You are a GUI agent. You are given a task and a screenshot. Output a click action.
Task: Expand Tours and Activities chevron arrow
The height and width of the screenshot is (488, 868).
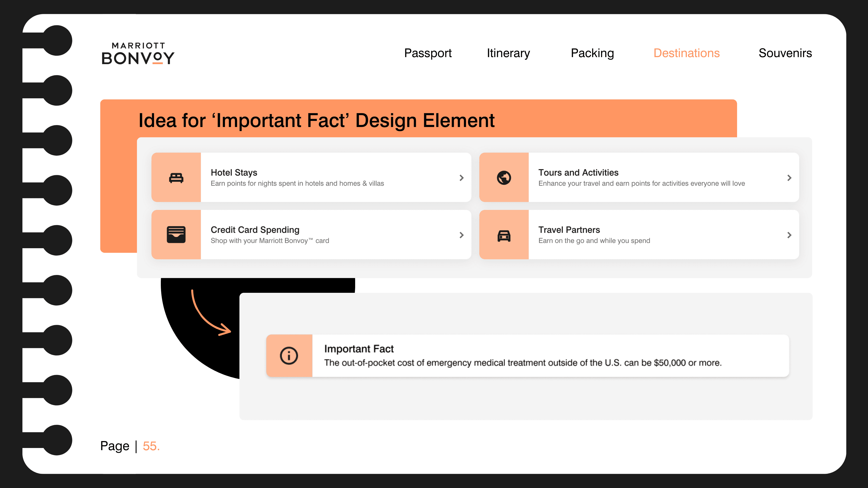(x=789, y=178)
